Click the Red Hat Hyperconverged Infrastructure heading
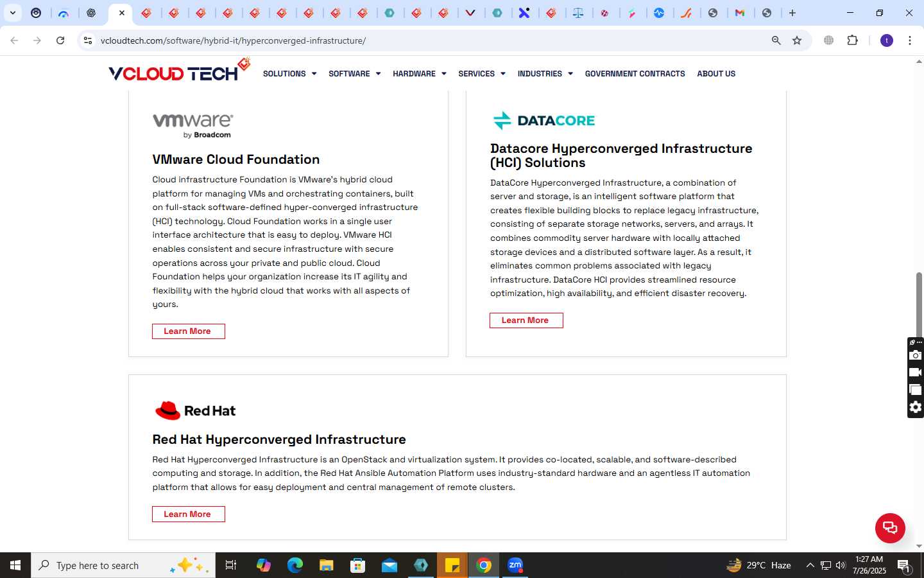The height and width of the screenshot is (578, 924). [279, 439]
